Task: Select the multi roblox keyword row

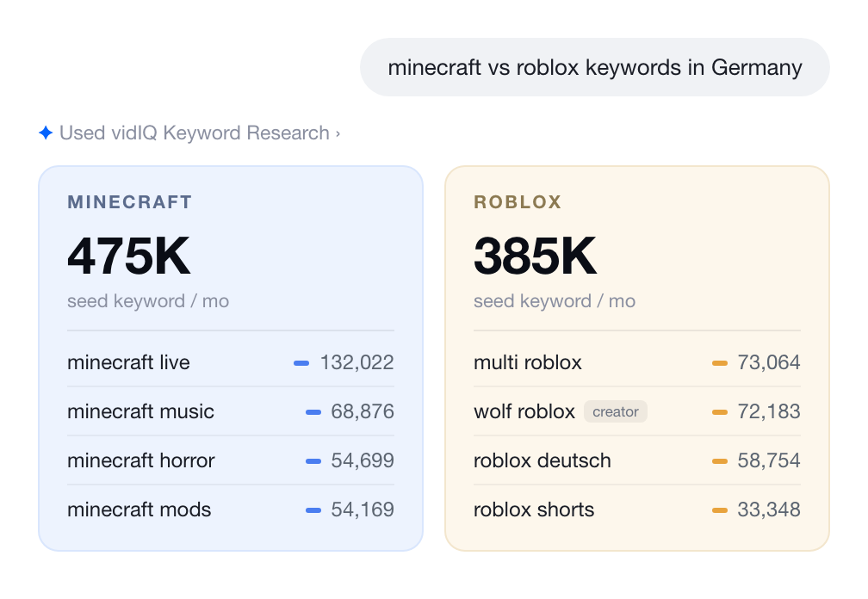Action: (x=637, y=362)
